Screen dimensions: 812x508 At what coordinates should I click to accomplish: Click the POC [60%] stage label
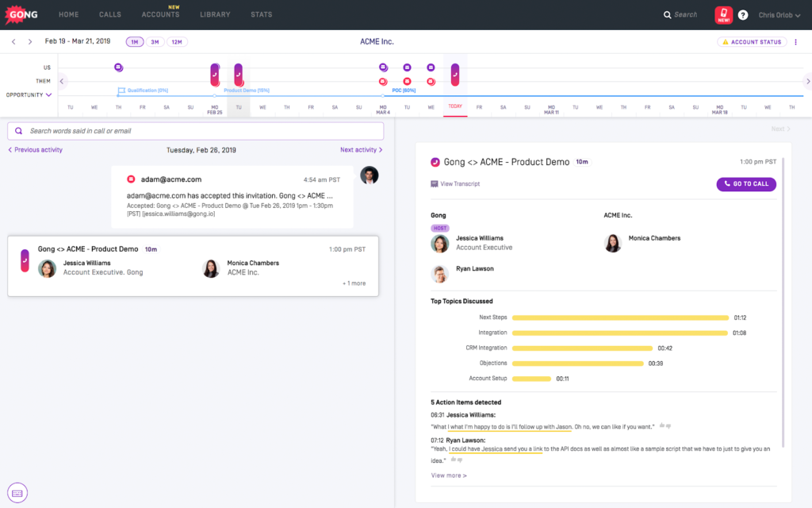point(404,90)
